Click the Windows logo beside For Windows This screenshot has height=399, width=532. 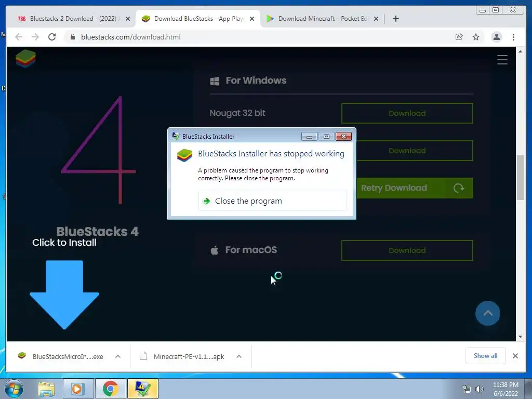[215, 81]
